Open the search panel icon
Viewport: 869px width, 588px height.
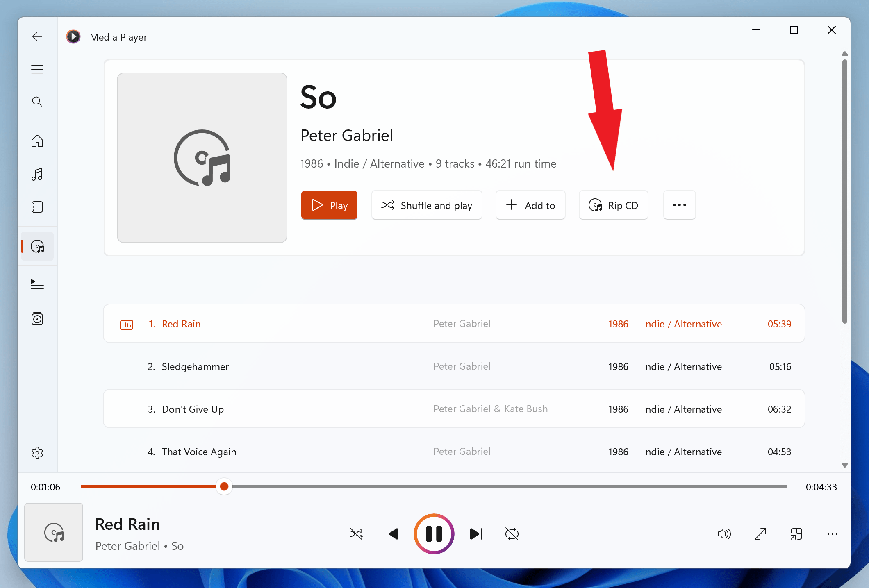point(37,102)
